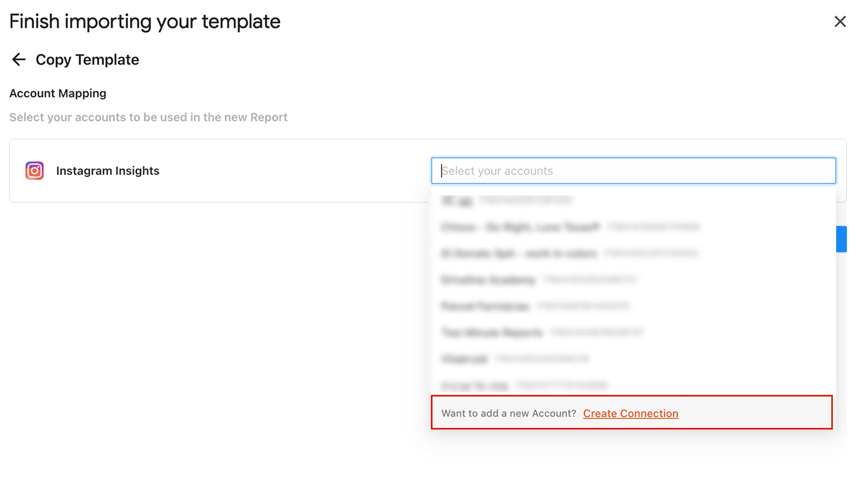
Task: Click the left-pointing navigation arrow at top
Action: tap(18, 59)
